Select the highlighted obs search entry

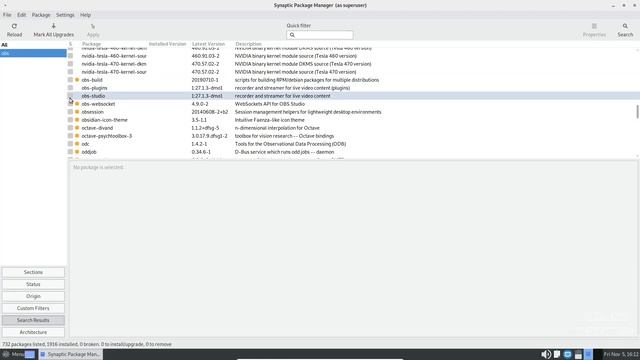pyautogui.click(x=33, y=53)
